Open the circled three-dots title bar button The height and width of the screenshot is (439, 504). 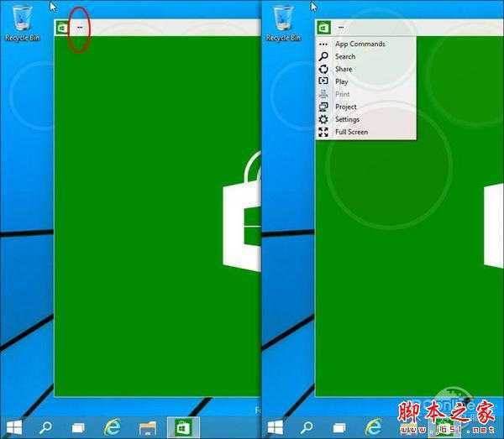click(x=80, y=28)
